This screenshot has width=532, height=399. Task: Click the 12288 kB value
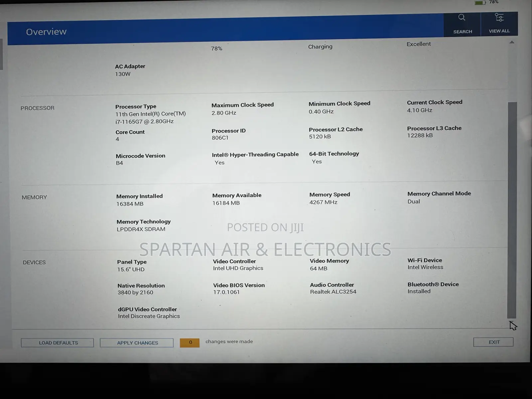coord(420,135)
